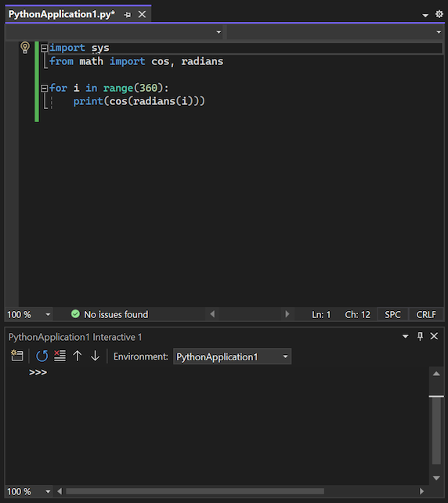Click the Ch: 12 status indicator
Screen dimensions: 448x503
357,315
